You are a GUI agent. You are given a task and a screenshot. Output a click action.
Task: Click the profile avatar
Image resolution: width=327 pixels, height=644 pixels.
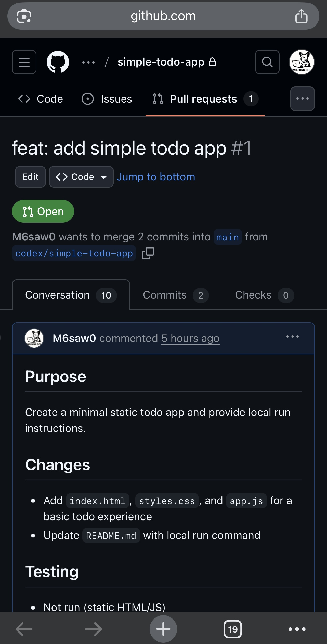(301, 62)
